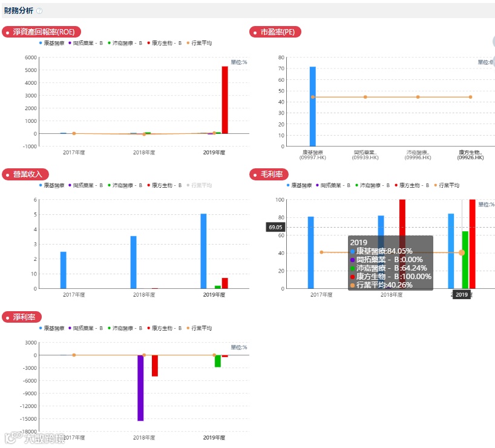Click the 2017 average line point in 毛利率 chart
The image size is (495, 448).
(321, 252)
